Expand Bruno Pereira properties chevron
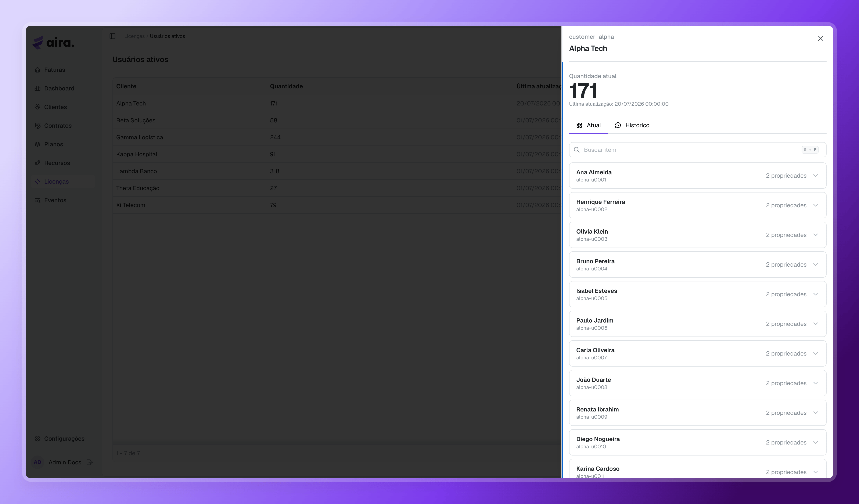859x504 pixels. (x=816, y=265)
